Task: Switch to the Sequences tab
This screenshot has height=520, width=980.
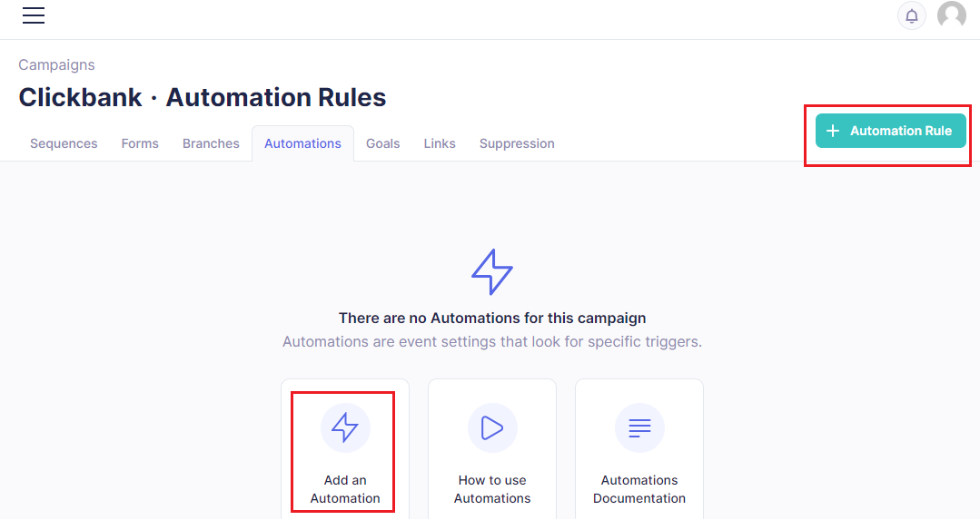Action: pos(64,143)
